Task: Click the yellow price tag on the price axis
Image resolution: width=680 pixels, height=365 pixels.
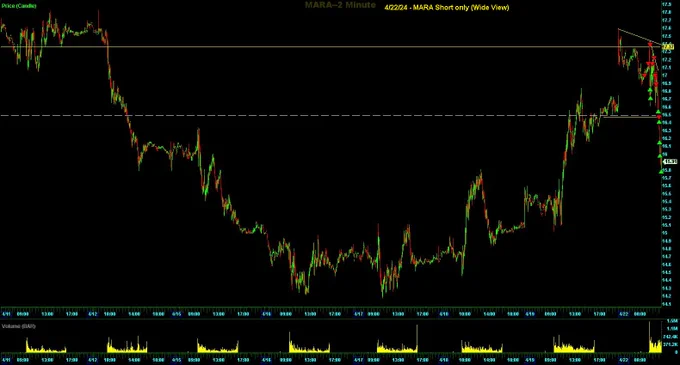Action: click(668, 46)
